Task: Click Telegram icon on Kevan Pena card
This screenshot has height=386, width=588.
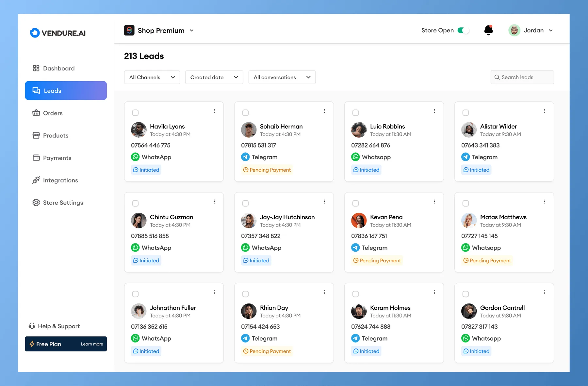Action: [x=355, y=248]
